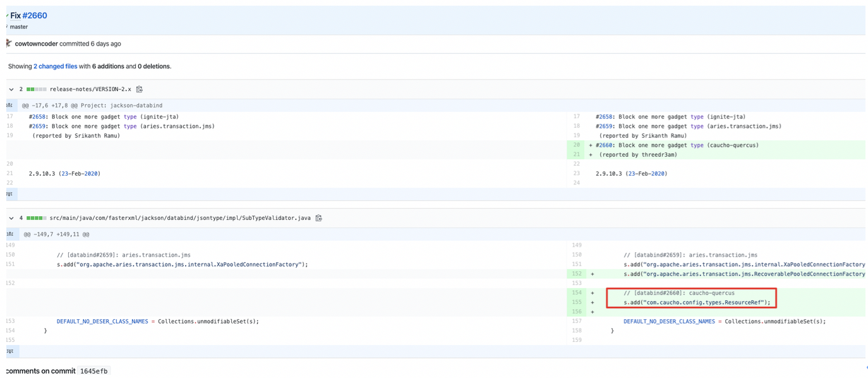Select the '0 deletions' summary text
Viewport: 868px width, 378px height.
tap(154, 66)
